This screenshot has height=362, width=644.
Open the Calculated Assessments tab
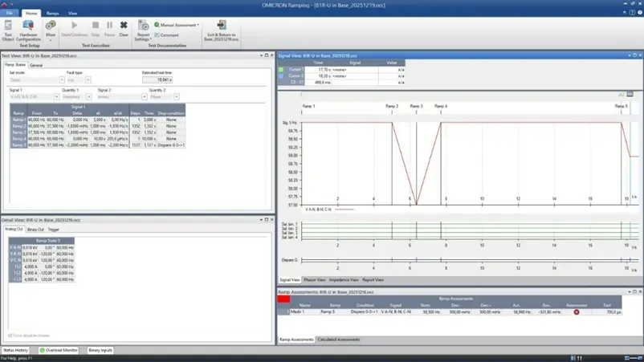tap(338, 340)
